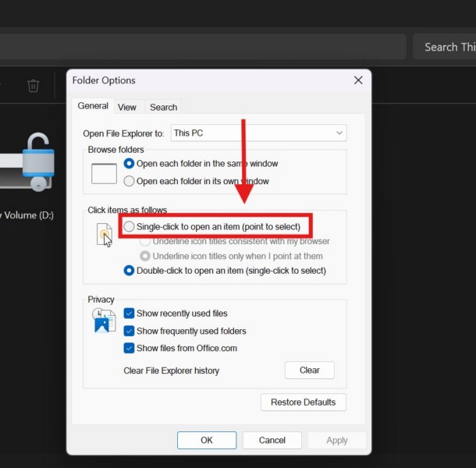Click the Privacy section history icon
This screenshot has height=468, width=476.
tap(104, 321)
